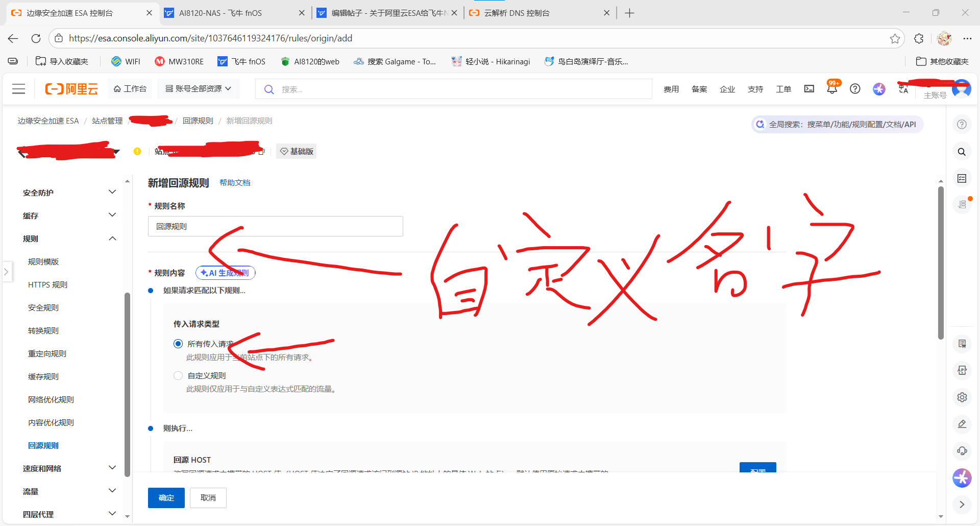The width and height of the screenshot is (980, 526).
Task: Toggle the bookmark star in address bar
Action: [895, 38]
